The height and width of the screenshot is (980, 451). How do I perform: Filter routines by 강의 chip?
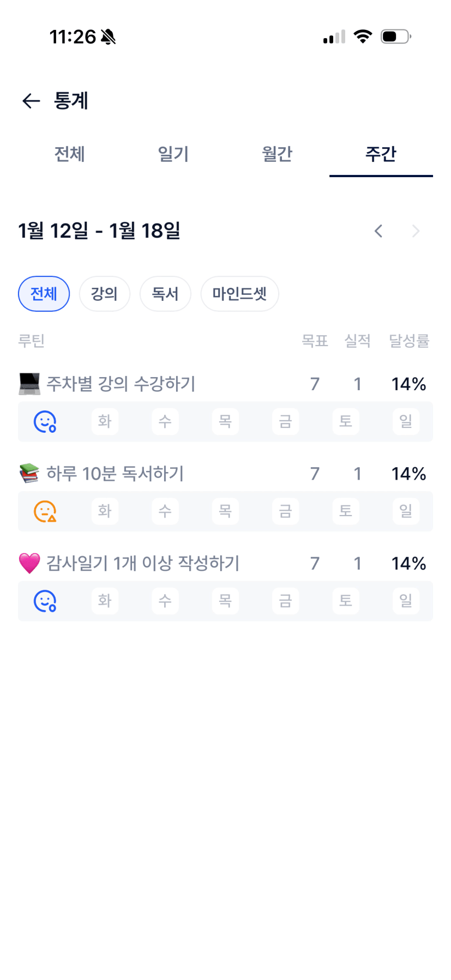(x=104, y=294)
